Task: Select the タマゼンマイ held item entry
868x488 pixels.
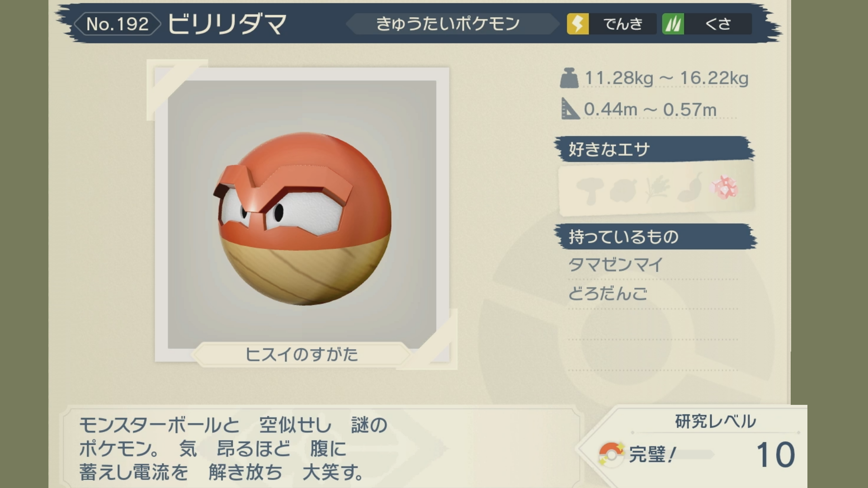Action: pos(615,264)
